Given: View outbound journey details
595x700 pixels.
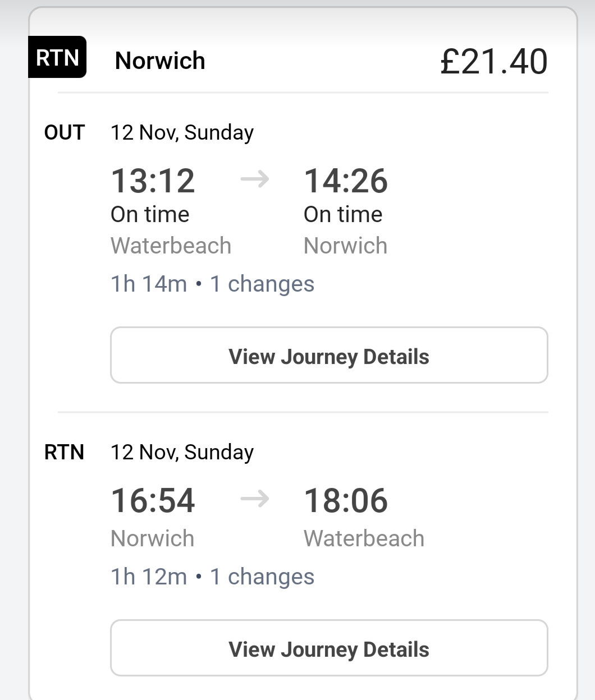Looking at the screenshot, I should tap(329, 356).
